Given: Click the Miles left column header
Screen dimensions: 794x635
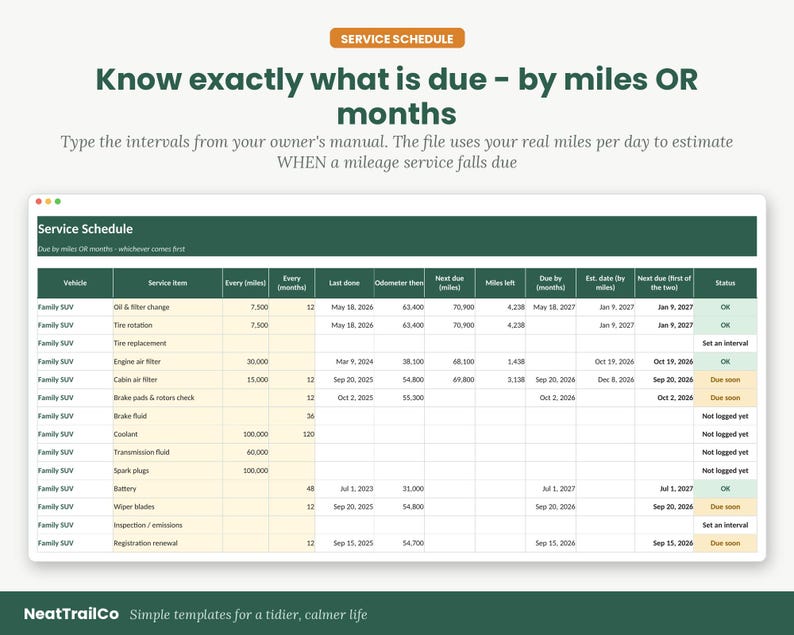Looking at the screenshot, I should pos(500,283).
